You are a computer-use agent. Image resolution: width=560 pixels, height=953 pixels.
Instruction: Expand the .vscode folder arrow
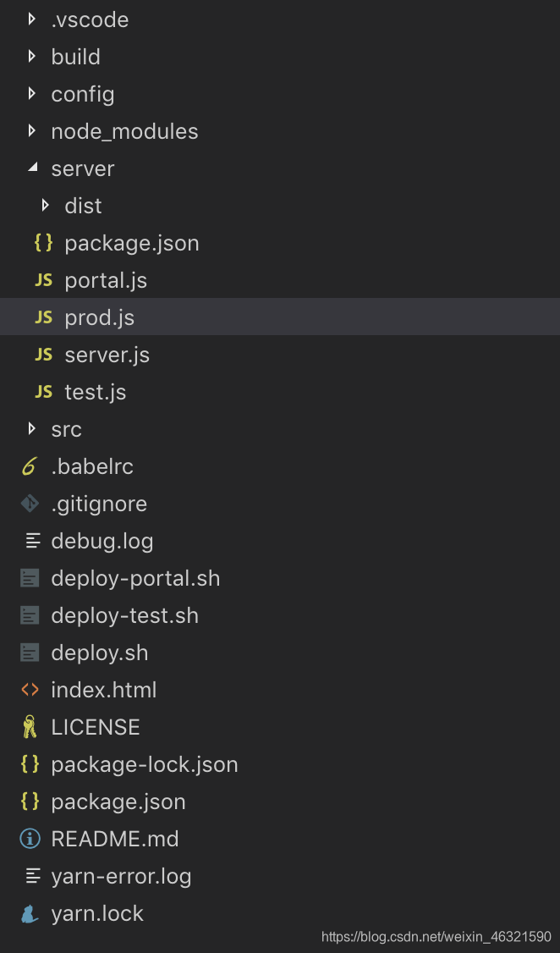pos(32,19)
